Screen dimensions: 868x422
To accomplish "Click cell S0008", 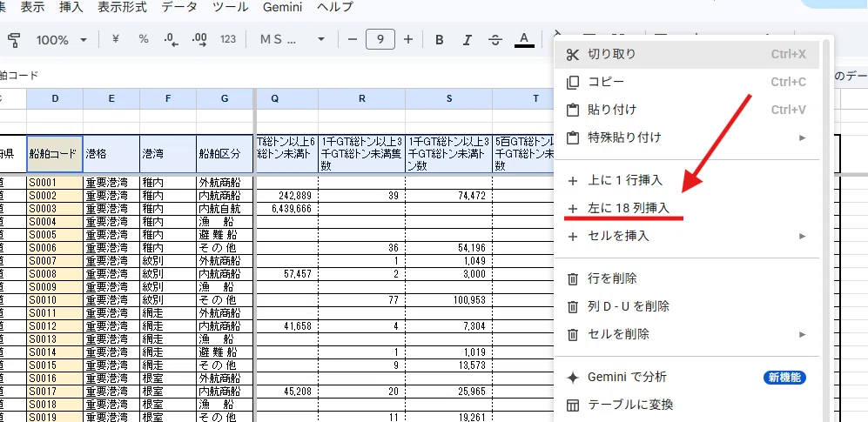I will (x=55, y=274).
